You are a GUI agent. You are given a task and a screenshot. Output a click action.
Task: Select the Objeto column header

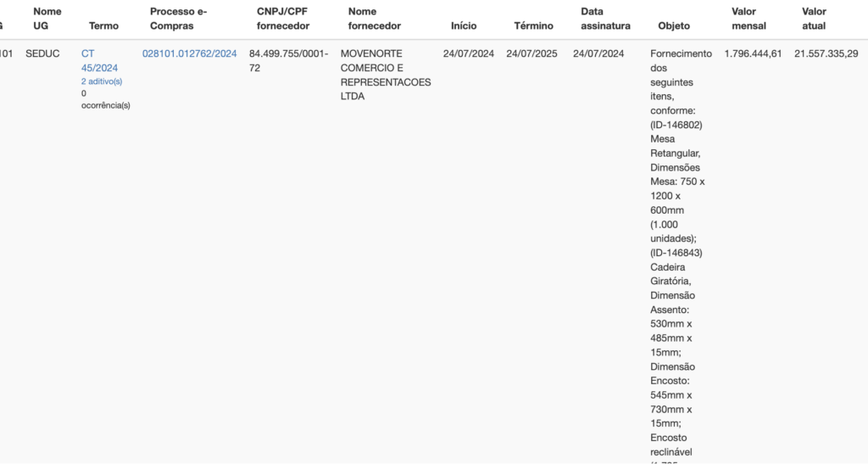point(674,26)
